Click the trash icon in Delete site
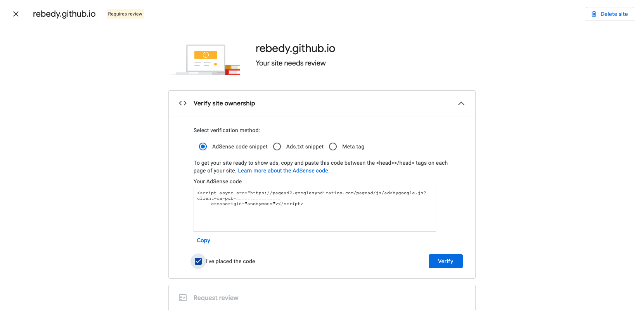Viewport: 644px width, 331px height. click(594, 14)
